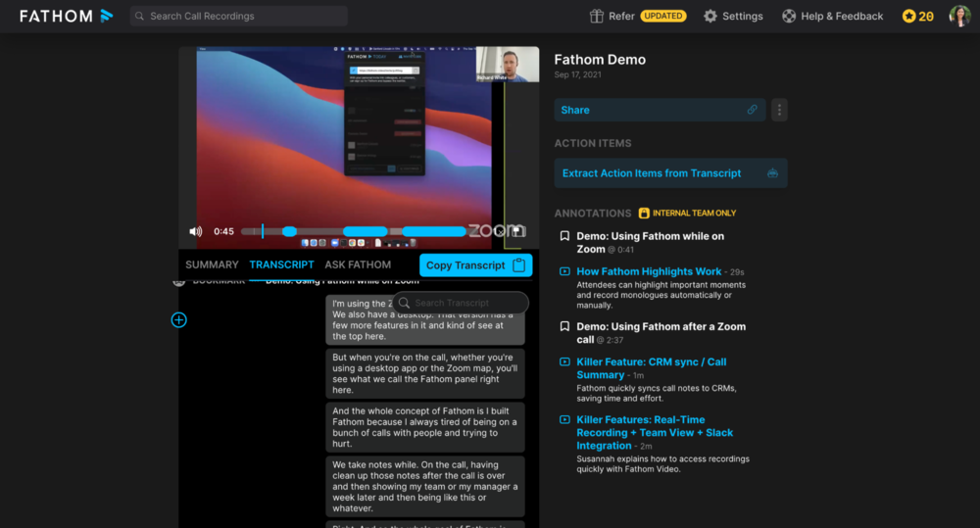This screenshot has height=528, width=980.
Task: Click Extract Action Items from Transcript
Action: [x=670, y=173]
